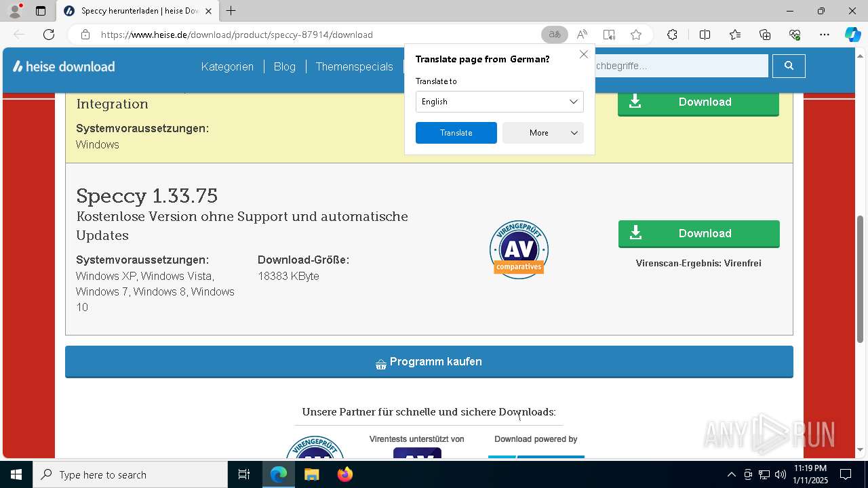Open the Blog menu item

pos(285,66)
